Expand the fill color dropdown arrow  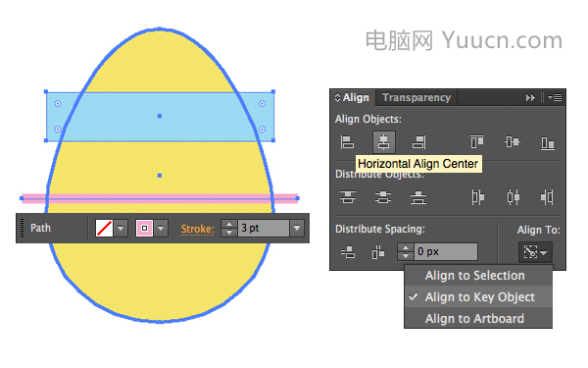(121, 229)
